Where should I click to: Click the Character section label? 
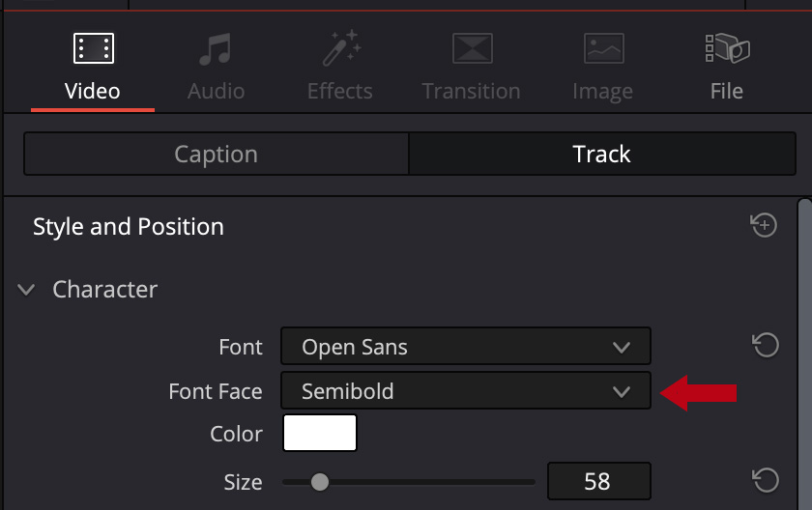click(x=104, y=289)
